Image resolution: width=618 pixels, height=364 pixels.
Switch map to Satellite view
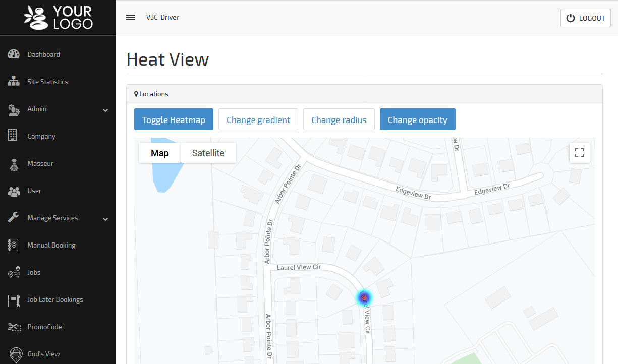pos(208,153)
